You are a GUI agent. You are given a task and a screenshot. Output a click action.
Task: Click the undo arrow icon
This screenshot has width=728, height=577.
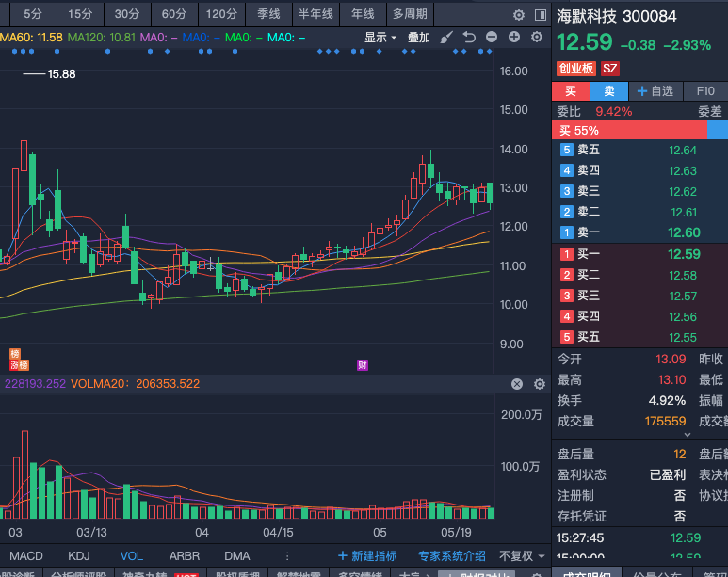click(x=469, y=37)
